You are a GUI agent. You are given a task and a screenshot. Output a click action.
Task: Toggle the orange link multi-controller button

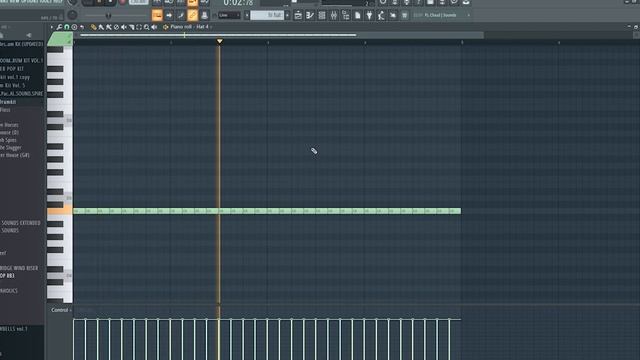[193, 15]
